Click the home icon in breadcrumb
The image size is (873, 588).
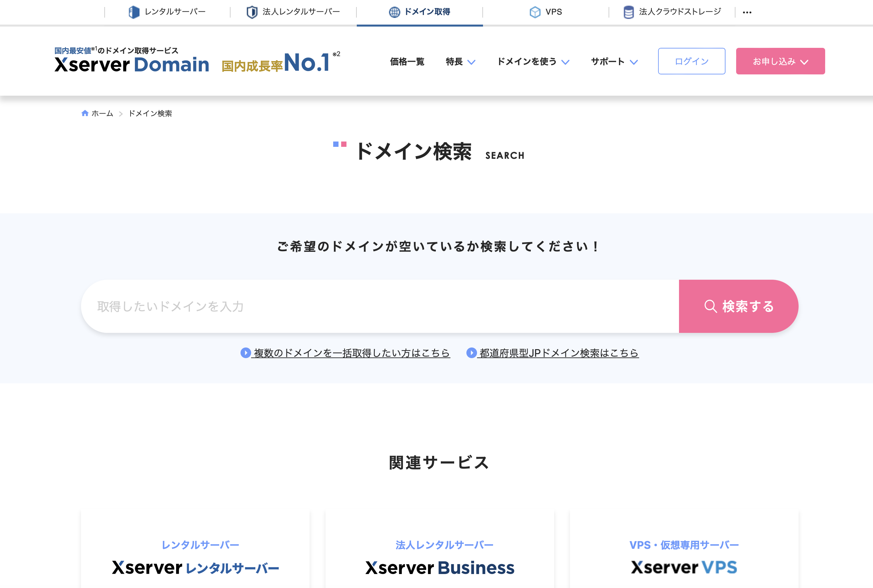pos(85,113)
